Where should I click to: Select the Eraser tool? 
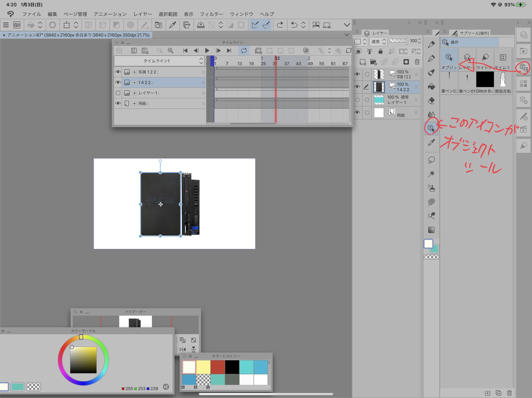point(431,100)
